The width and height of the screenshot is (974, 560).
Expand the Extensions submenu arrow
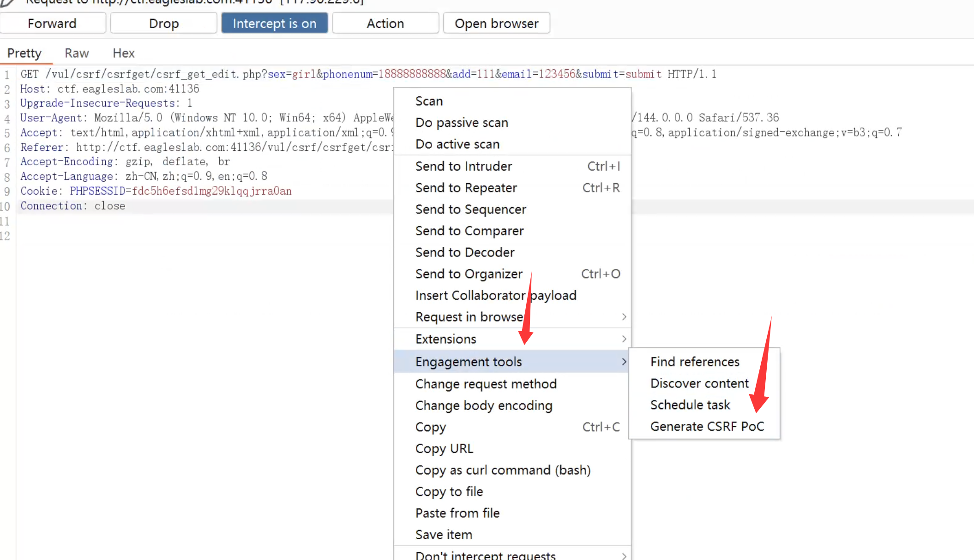624,339
